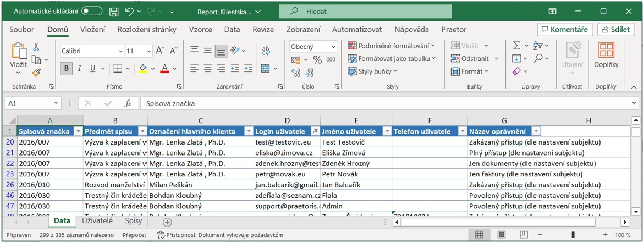This screenshot has height=243, width=644.
Task: Click the Cut scissors icon
Action: tap(36, 46)
